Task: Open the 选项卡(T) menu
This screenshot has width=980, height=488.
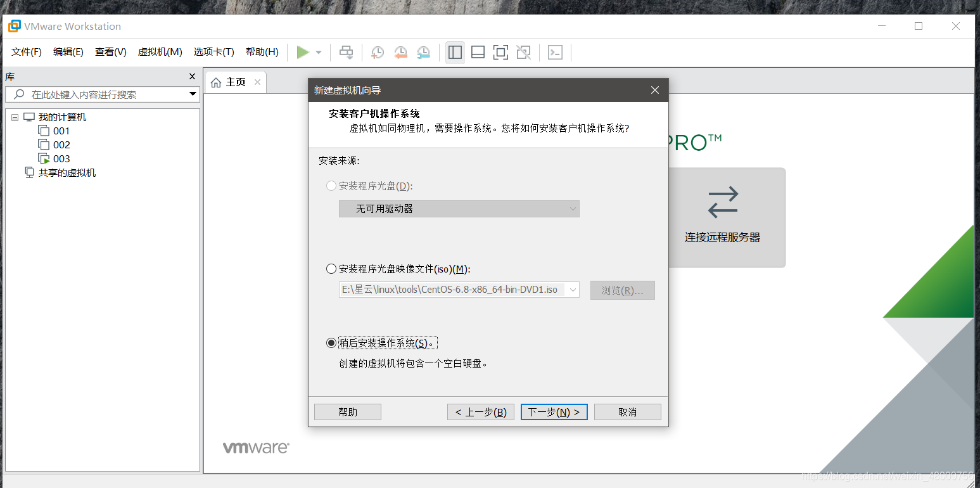Action: click(x=214, y=52)
